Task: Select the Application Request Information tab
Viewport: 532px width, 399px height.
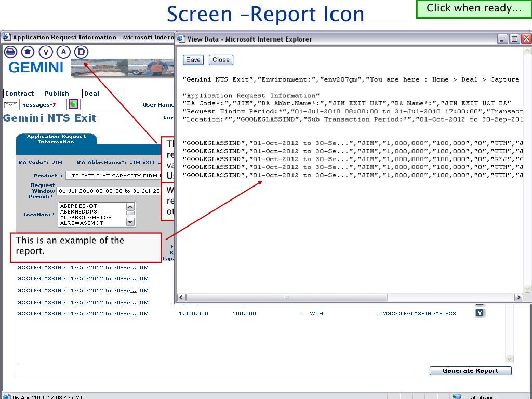Action: pos(56,139)
